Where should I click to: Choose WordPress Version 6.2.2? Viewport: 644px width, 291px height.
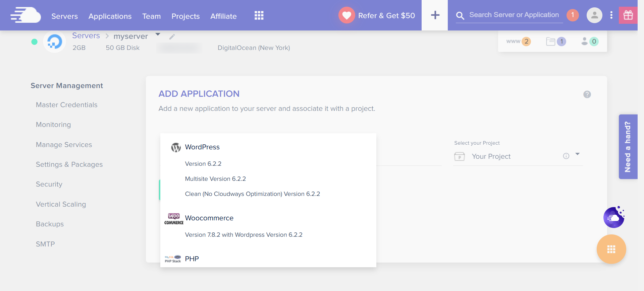pyautogui.click(x=203, y=164)
